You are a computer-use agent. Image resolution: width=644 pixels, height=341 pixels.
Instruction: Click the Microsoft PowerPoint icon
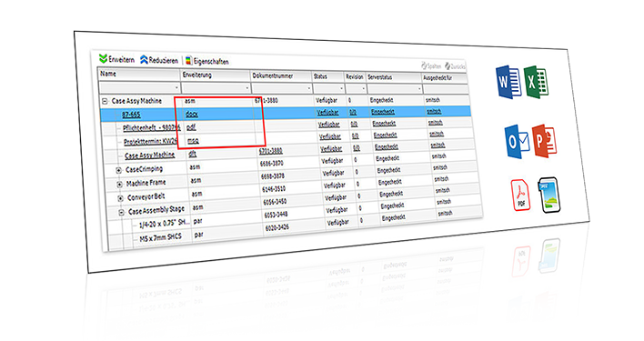(545, 141)
